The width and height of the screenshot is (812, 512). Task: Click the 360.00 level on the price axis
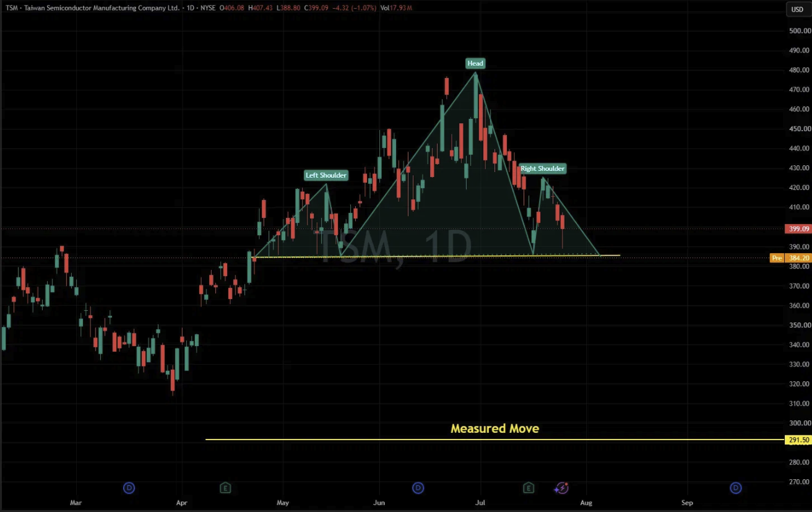click(x=799, y=306)
